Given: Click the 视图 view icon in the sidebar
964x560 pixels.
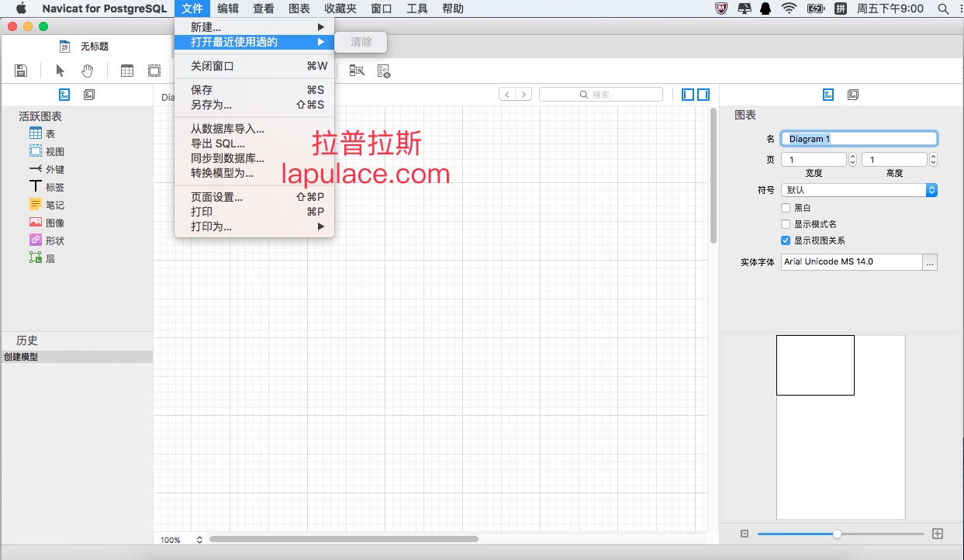Looking at the screenshot, I should [36, 151].
